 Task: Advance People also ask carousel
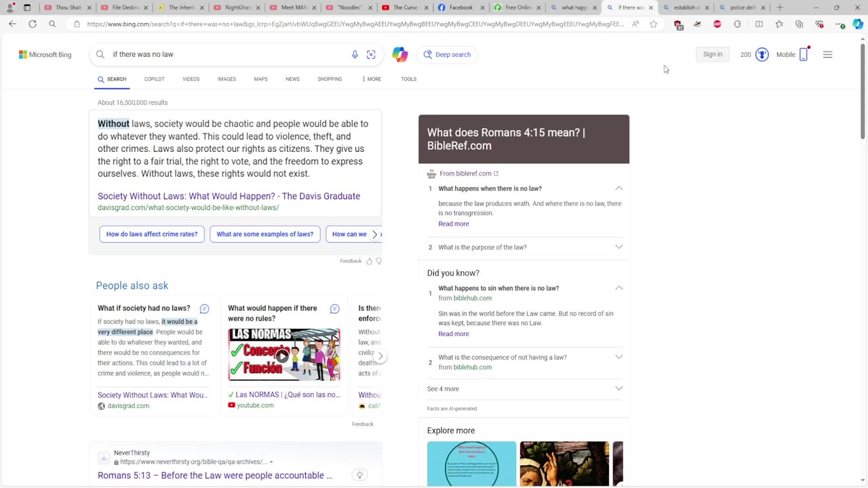(380, 357)
